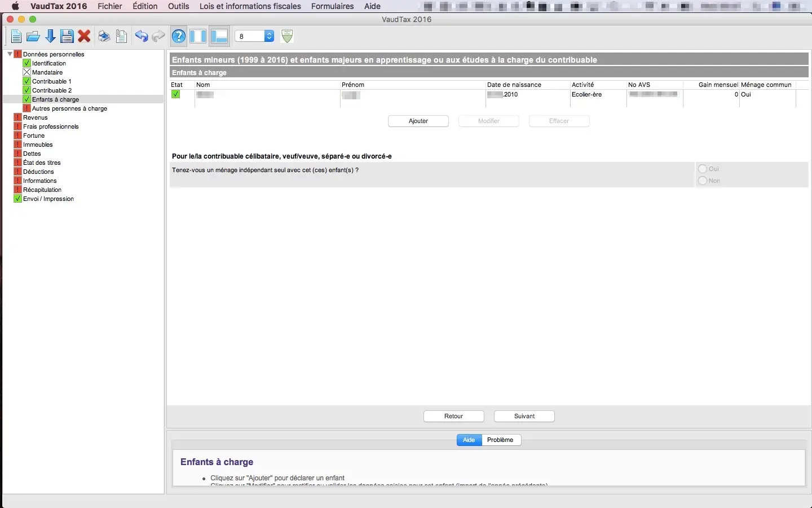Click the Prénom column header
The width and height of the screenshot is (812, 508).
413,85
